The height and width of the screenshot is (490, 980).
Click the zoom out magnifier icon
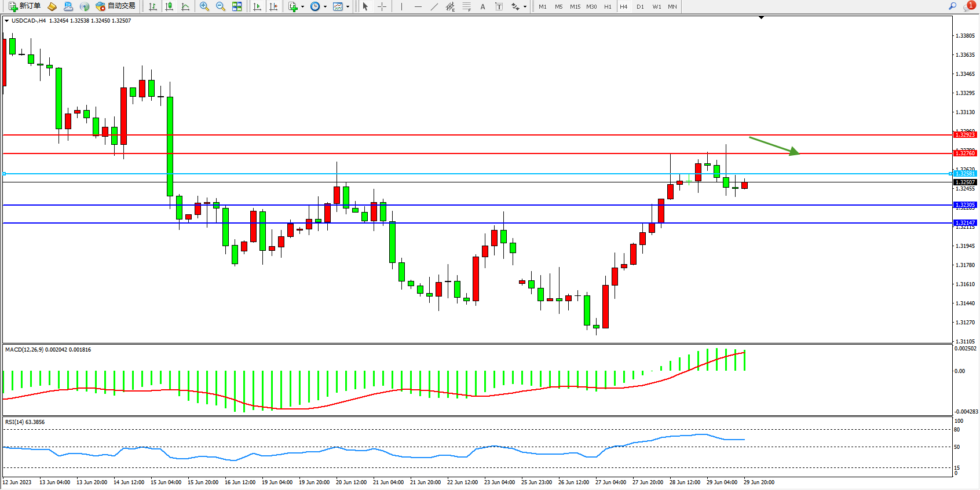click(220, 6)
